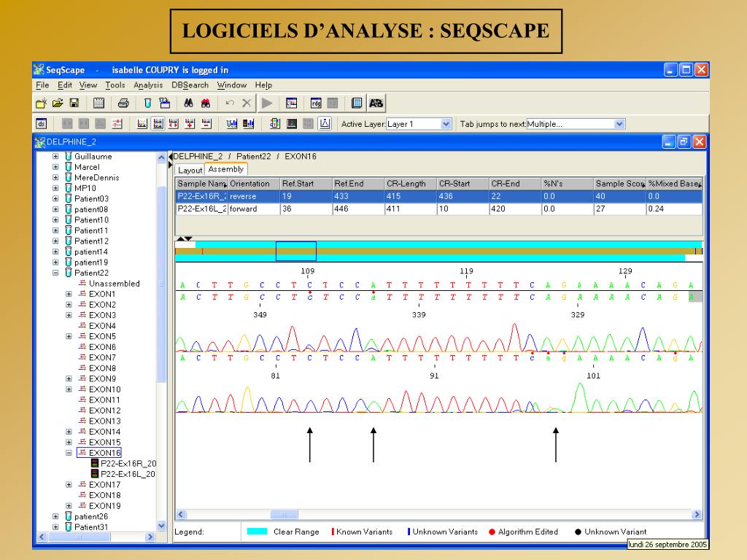Click the sequence view horizontal scrollbar thumb

pyautogui.click(x=284, y=514)
